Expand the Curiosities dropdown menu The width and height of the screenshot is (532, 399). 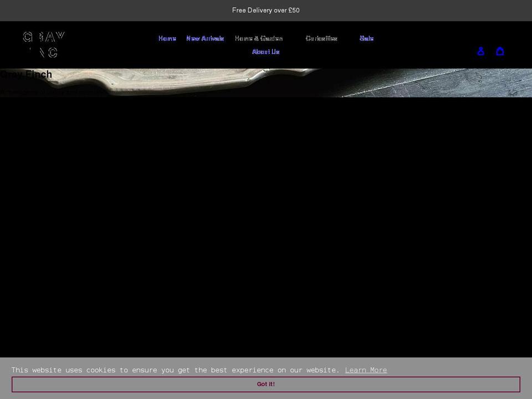[321, 38]
